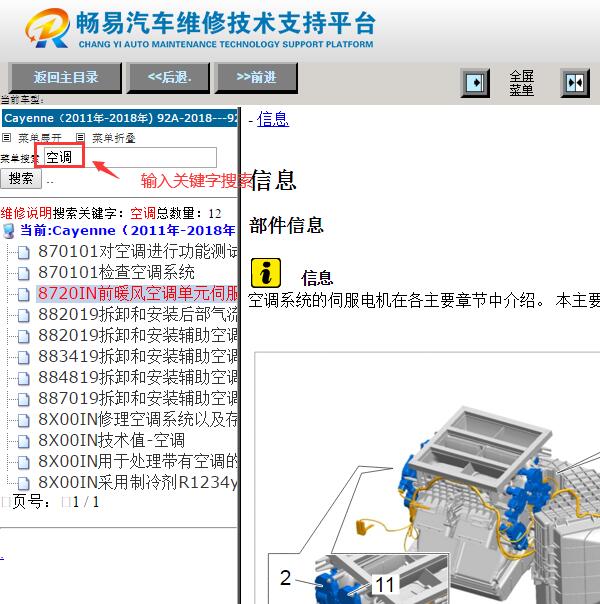Open 8X00IN技术值-空调 entry
Image resolution: width=600 pixels, height=604 pixels.
[112, 440]
